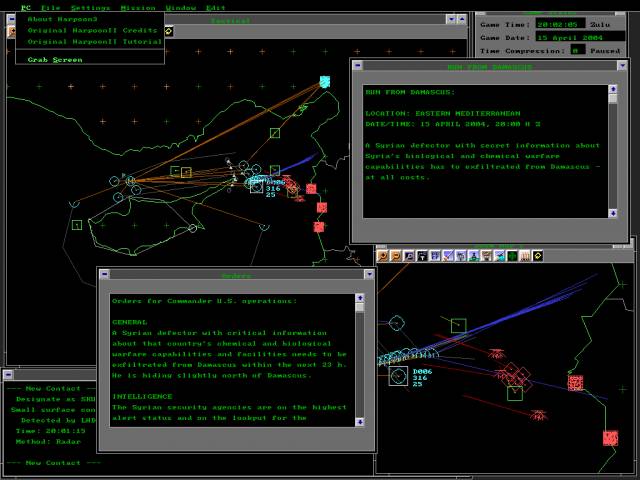Screen dimensions: 640x480
Task: Click the LOCATION: EASTERN MEDITERRANEAN line
Action: click(x=443, y=113)
